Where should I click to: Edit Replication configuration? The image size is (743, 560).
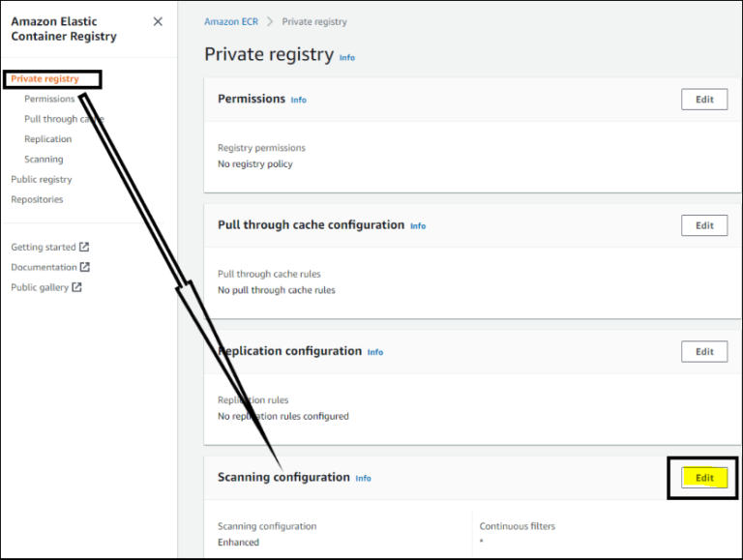[704, 351]
